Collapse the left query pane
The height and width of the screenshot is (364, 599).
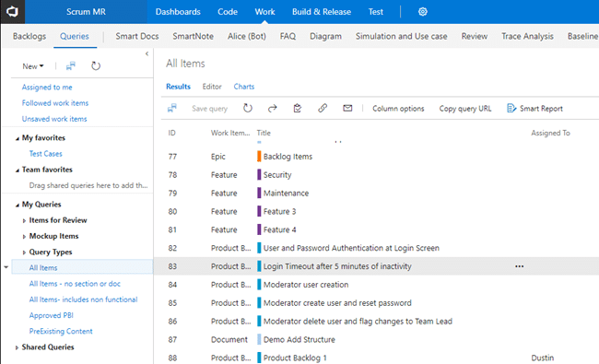tap(147, 53)
